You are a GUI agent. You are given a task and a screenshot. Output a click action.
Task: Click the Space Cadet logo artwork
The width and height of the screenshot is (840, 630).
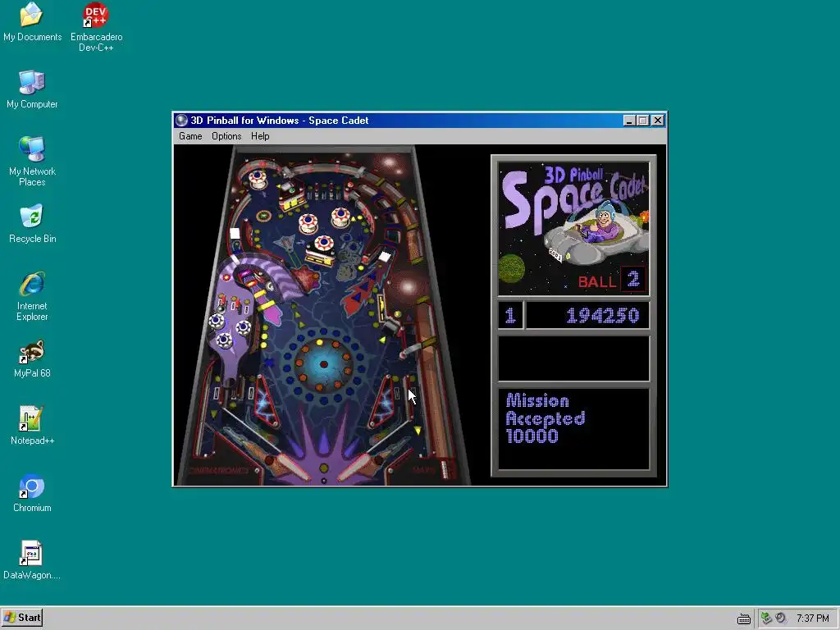pyautogui.click(x=573, y=229)
